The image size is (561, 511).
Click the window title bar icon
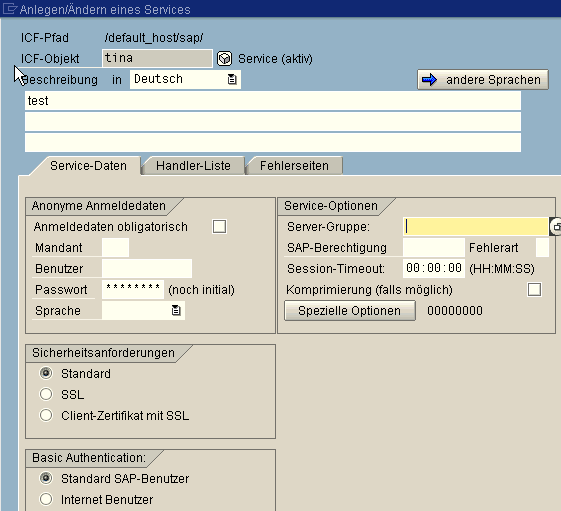[10, 8]
